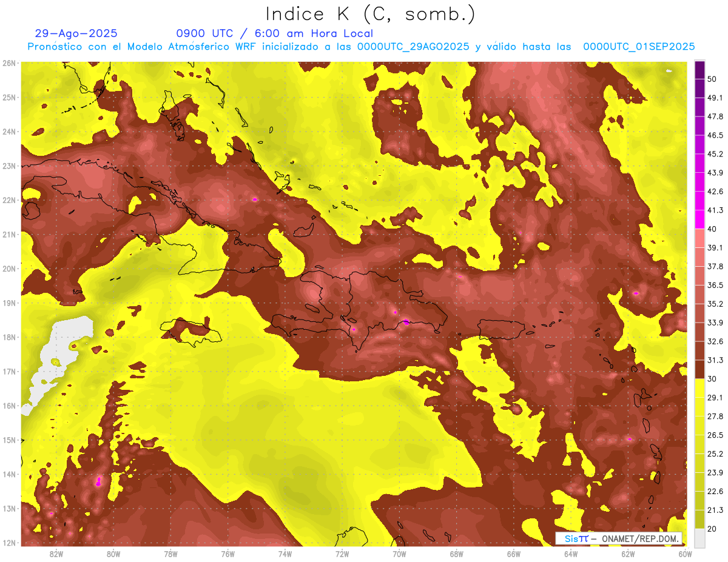Click the colorbar label '30'
This screenshot has width=728, height=562.
click(712, 379)
